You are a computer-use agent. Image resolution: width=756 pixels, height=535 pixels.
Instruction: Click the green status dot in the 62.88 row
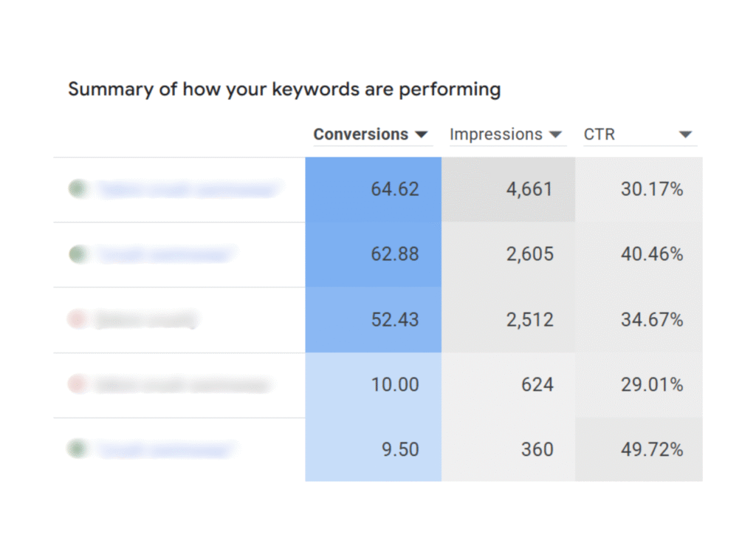78,255
